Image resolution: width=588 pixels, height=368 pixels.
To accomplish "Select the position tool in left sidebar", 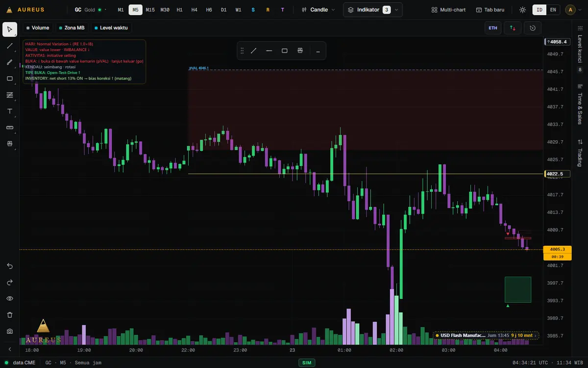I will (10, 144).
